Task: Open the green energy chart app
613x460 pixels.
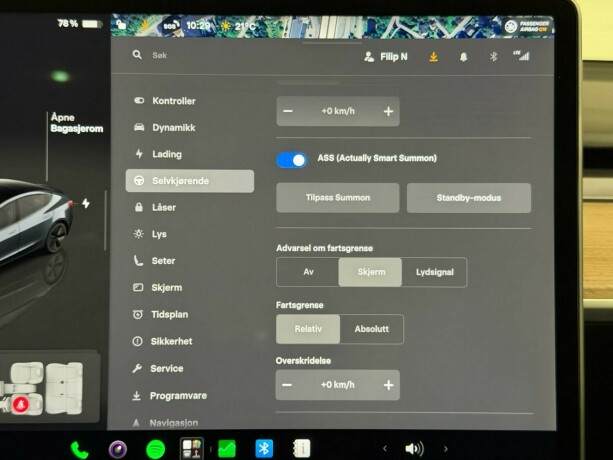Action: click(227, 449)
